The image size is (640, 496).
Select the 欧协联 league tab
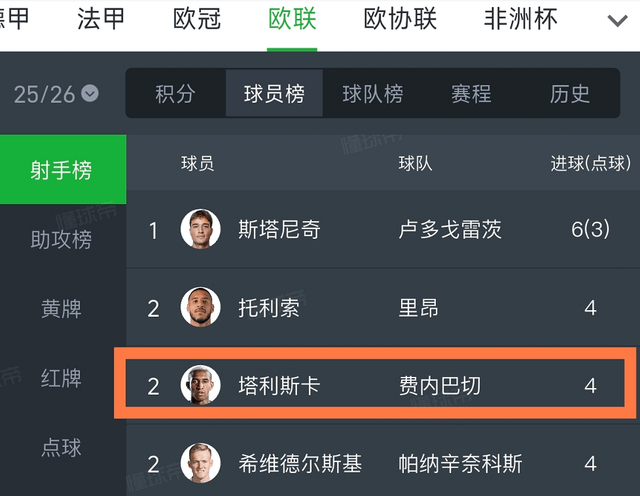coord(399,19)
